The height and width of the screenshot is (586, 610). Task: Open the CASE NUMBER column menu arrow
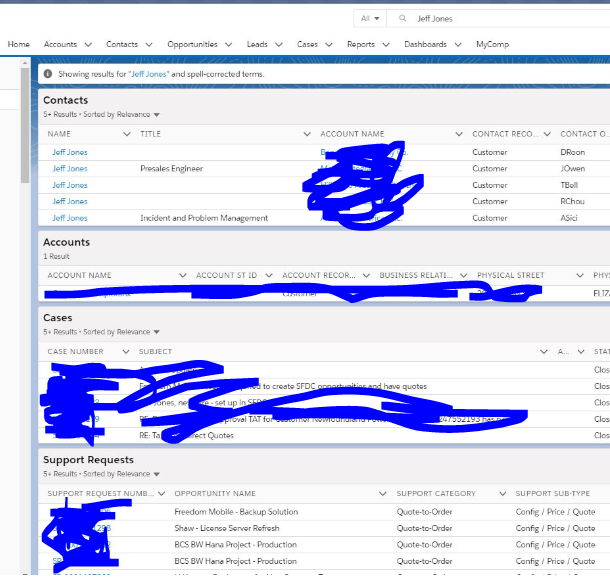coord(126,352)
